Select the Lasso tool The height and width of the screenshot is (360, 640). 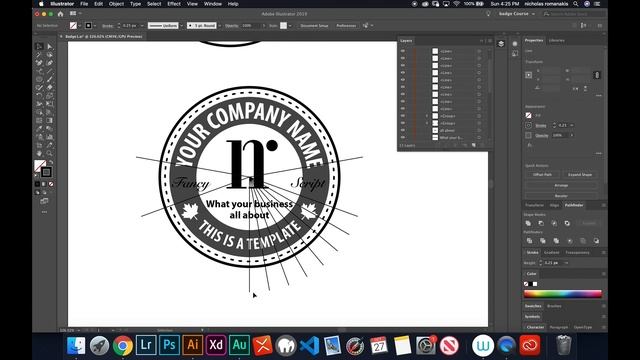tap(50, 54)
